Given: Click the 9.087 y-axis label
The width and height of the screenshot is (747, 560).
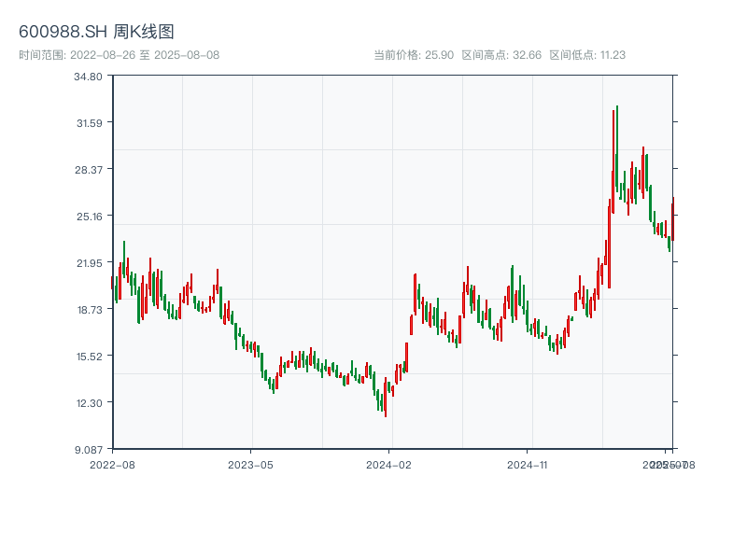Looking at the screenshot, I should point(89,450).
